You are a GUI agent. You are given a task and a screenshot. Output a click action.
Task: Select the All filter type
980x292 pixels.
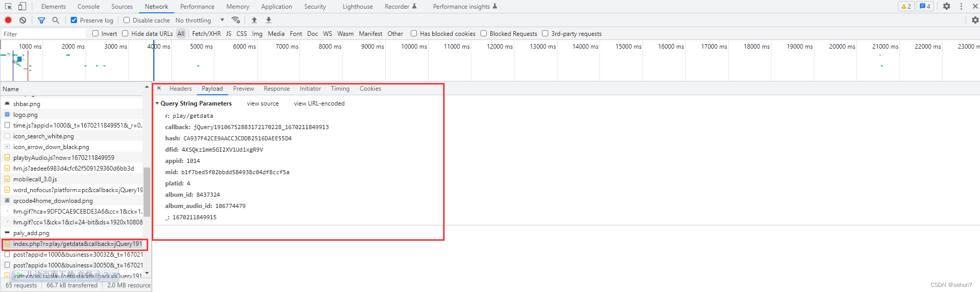pyautogui.click(x=181, y=33)
